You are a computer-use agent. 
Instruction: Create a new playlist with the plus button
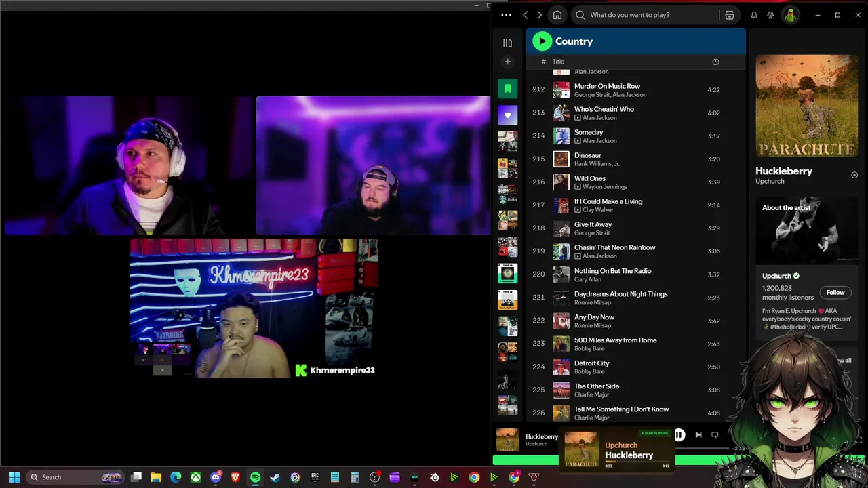click(x=507, y=62)
